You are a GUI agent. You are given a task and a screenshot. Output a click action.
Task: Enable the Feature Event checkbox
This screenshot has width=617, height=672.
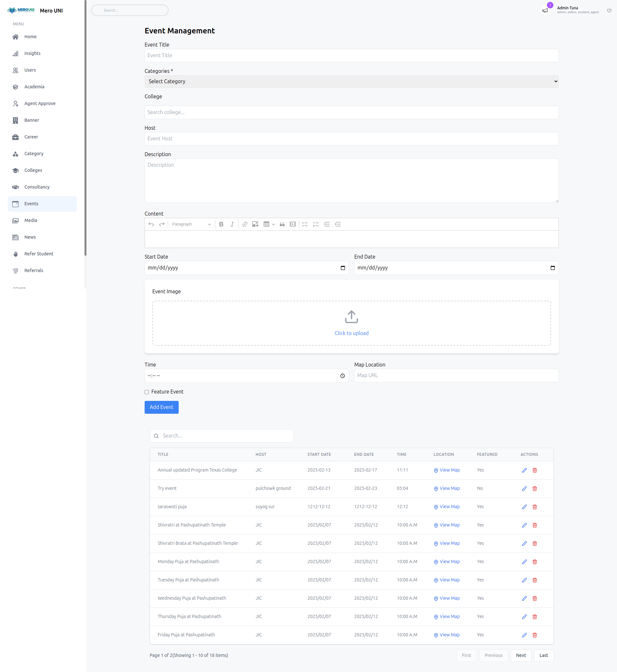pyautogui.click(x=147, y=392)
